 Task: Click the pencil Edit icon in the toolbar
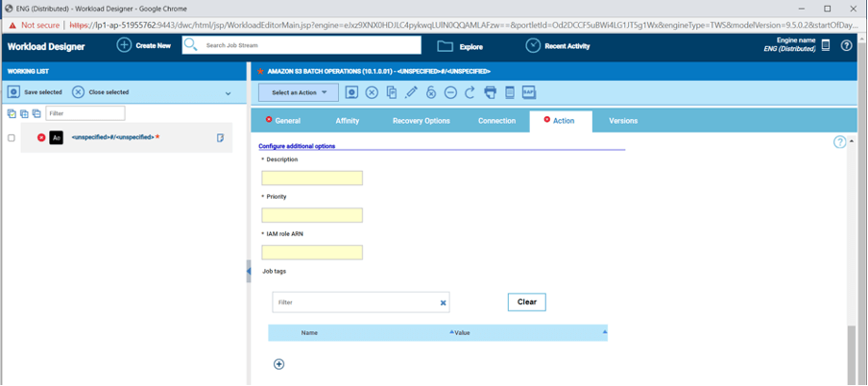click(x=411, y=92)
